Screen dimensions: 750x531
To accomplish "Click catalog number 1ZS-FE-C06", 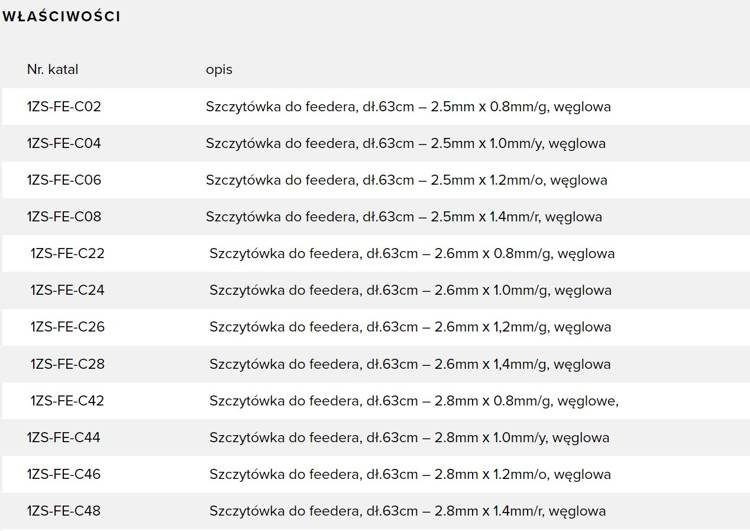I will pyautogui.click(x=64, y=180).
